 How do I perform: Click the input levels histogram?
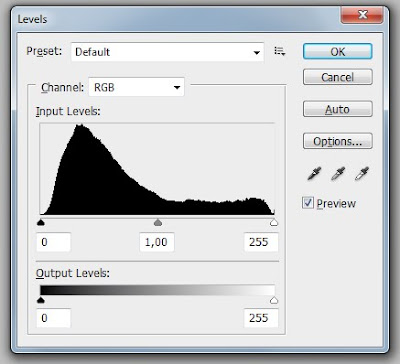157,169
